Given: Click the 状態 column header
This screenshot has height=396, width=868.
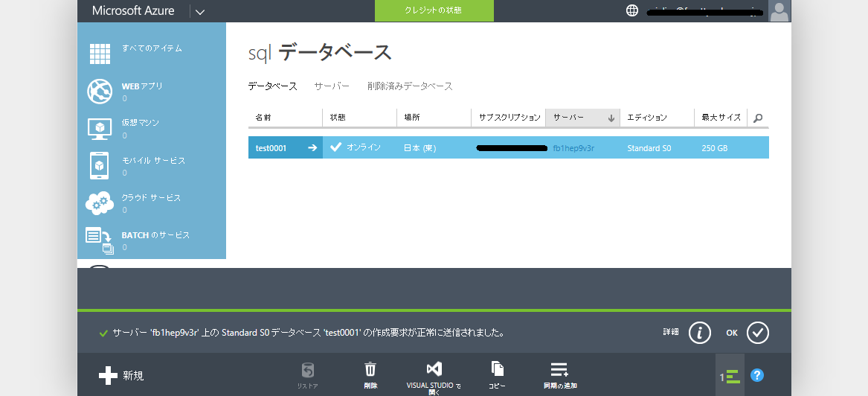Looking at the screenshot, I should pos(359,118).
